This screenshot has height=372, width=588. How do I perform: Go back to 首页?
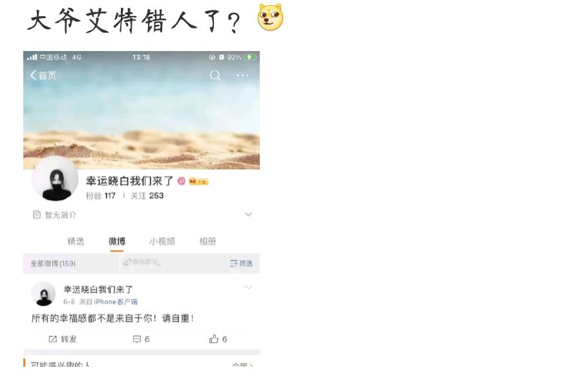(43, 76)
